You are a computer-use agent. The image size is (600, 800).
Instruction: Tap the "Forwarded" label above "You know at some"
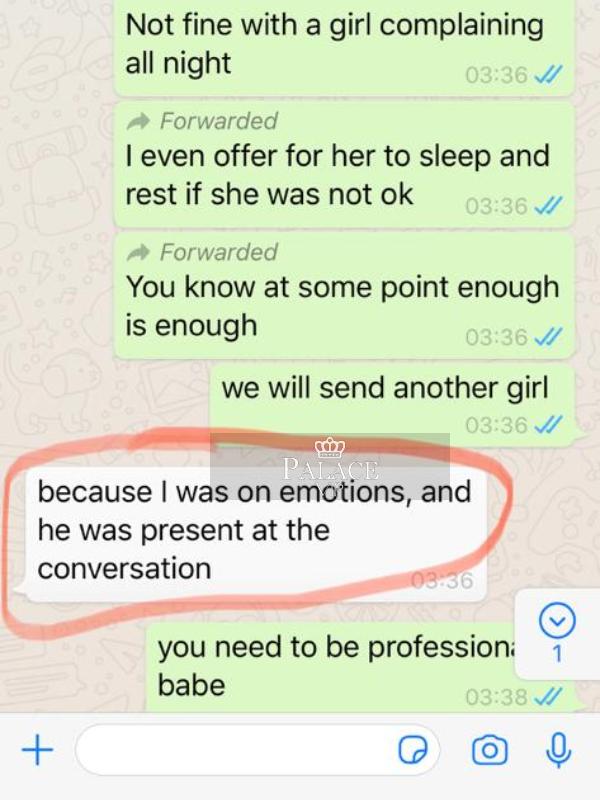click(218, 253)
